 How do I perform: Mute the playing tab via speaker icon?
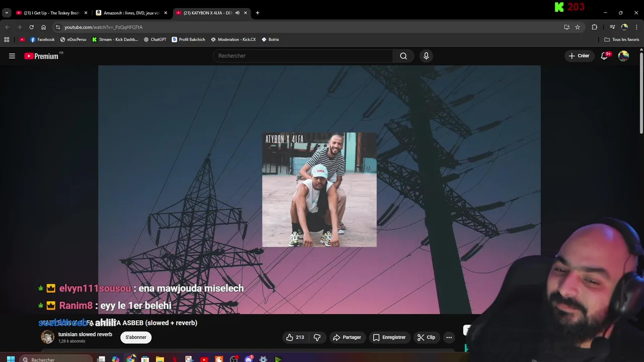tap(237, 13)
